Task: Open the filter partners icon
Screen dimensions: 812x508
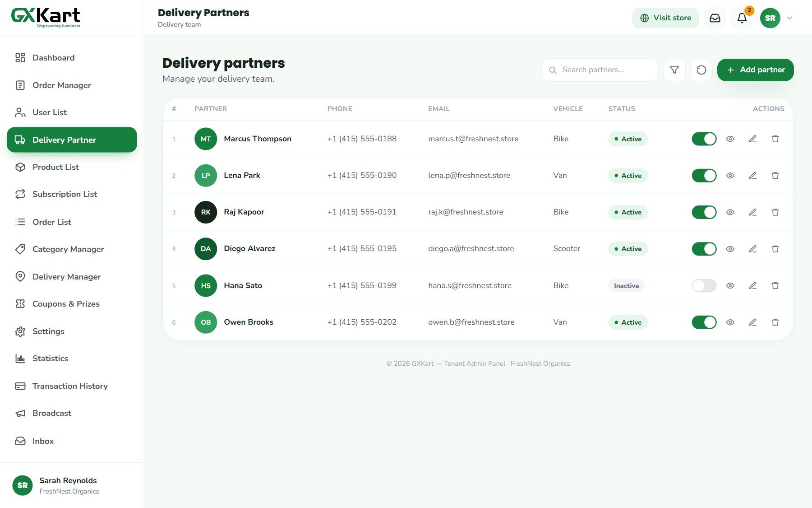Action: click(674, 70)
